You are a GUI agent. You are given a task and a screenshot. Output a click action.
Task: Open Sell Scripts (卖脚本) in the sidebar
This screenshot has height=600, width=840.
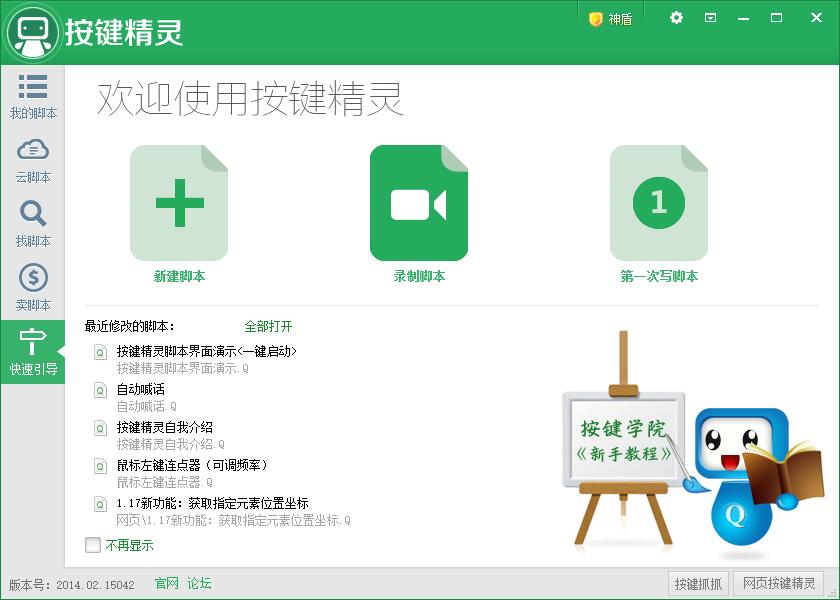tap(33, 289)
